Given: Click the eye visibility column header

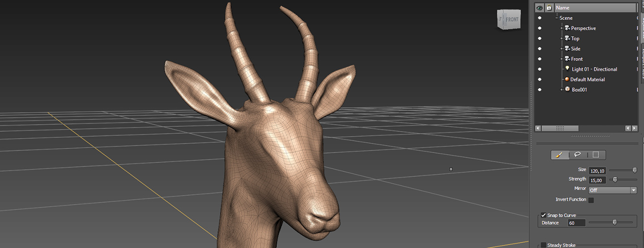Looking at the screenshot, I should click(x=539, y=8).
